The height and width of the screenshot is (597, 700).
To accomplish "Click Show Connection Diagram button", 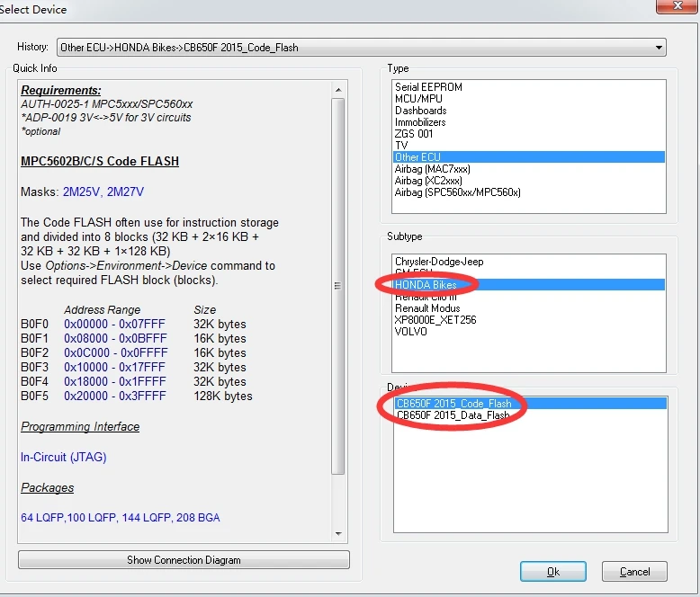I will [x=184, y=559].
